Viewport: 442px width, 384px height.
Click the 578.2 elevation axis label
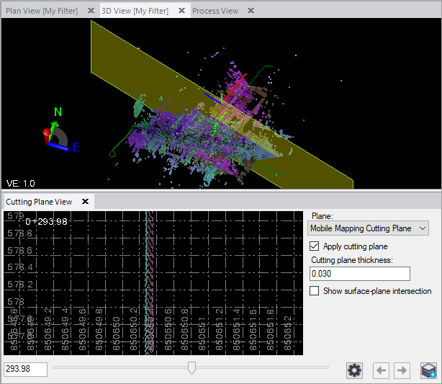20,284
